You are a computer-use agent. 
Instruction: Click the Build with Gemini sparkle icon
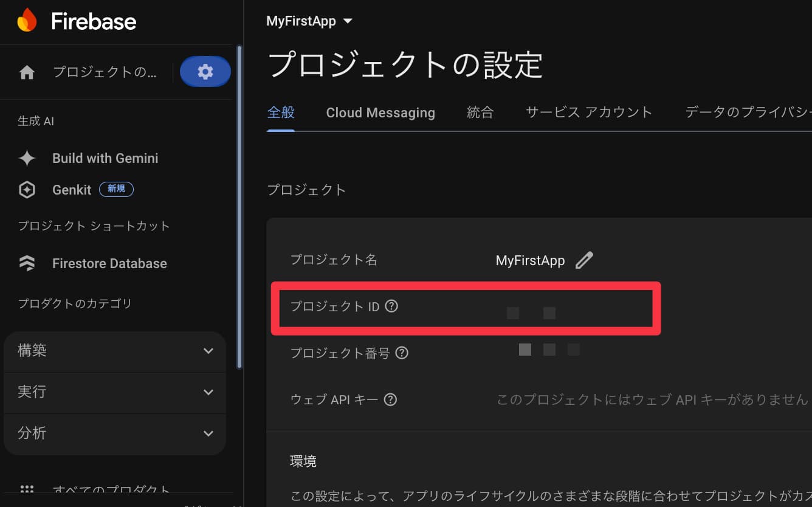27,158
